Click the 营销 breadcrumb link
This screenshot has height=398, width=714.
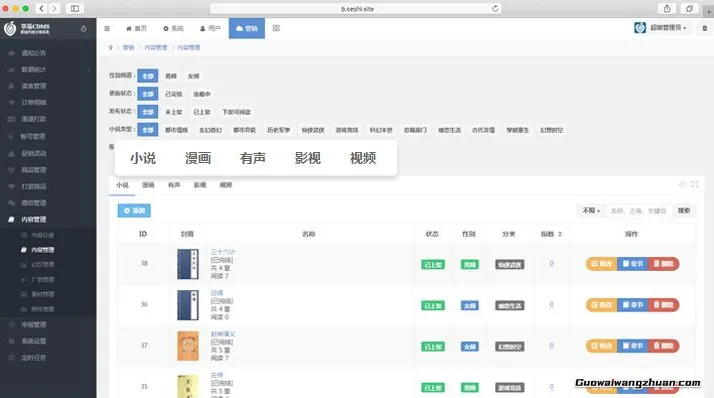[x=129, y=47]
